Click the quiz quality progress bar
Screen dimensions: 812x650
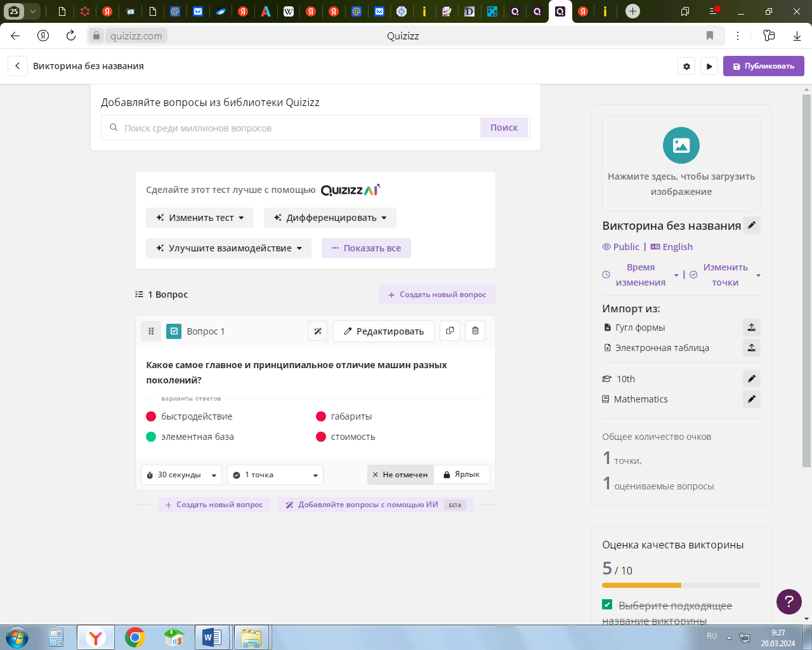click(681, 585)
